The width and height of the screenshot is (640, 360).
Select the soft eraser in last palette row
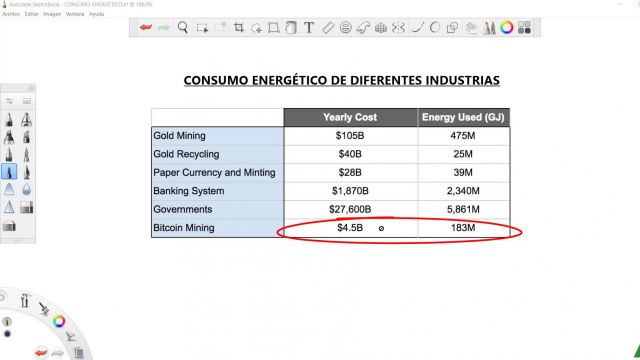[9, 225]
